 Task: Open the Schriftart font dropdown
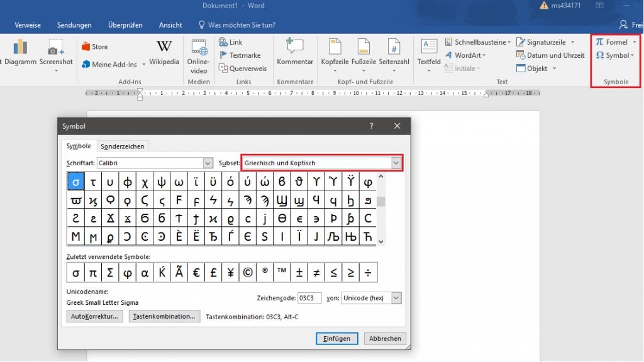pyautogui.click(x=208, y=163)
